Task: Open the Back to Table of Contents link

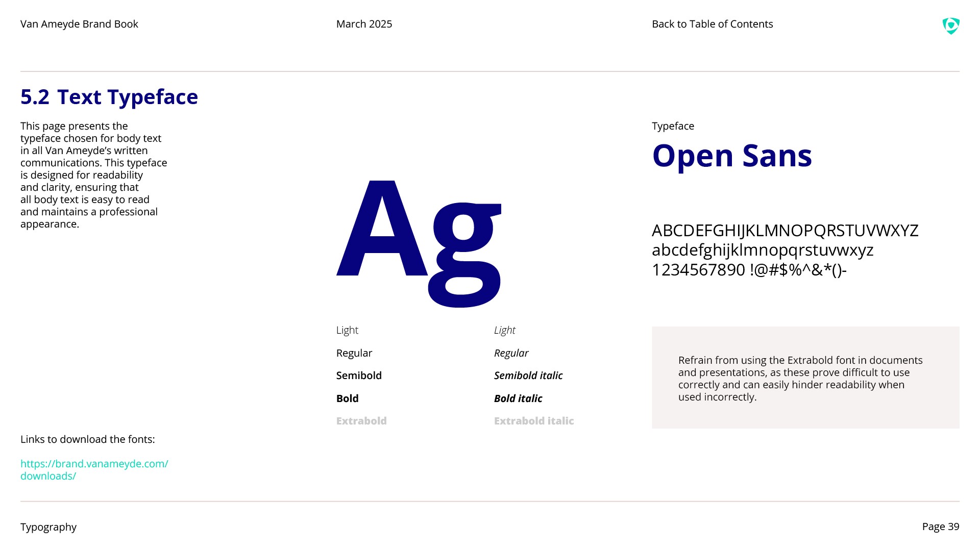Action: pyautogui.click(x=712, y=24)
